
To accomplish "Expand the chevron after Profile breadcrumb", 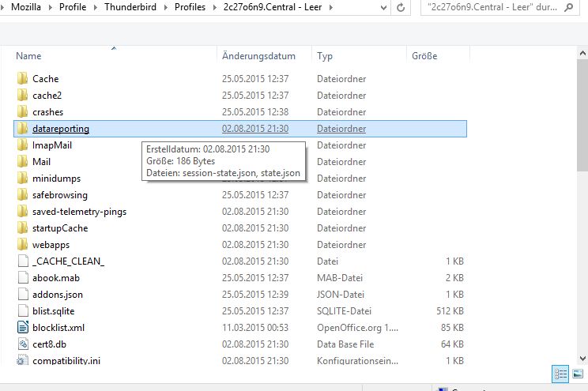I will click(96, 7).
